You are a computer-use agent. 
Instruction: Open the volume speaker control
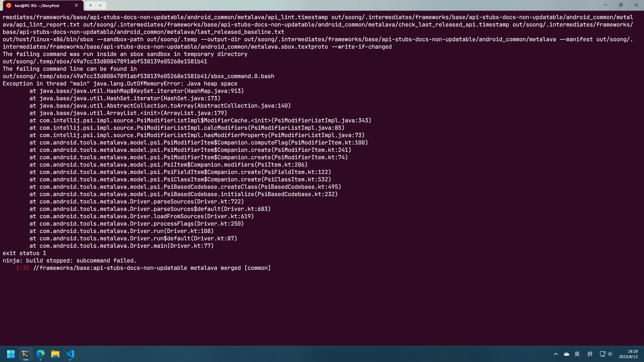click(x=610, y=354)
